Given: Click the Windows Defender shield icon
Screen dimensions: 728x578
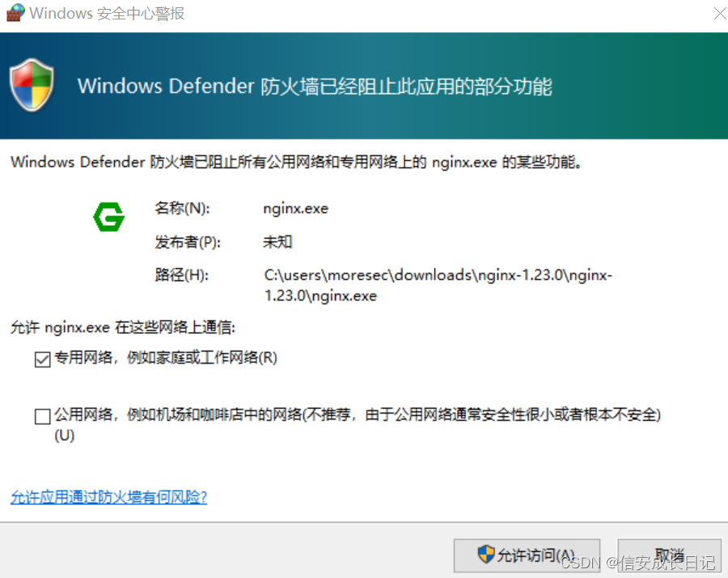Looking at the screenshot, I should 32,85.
